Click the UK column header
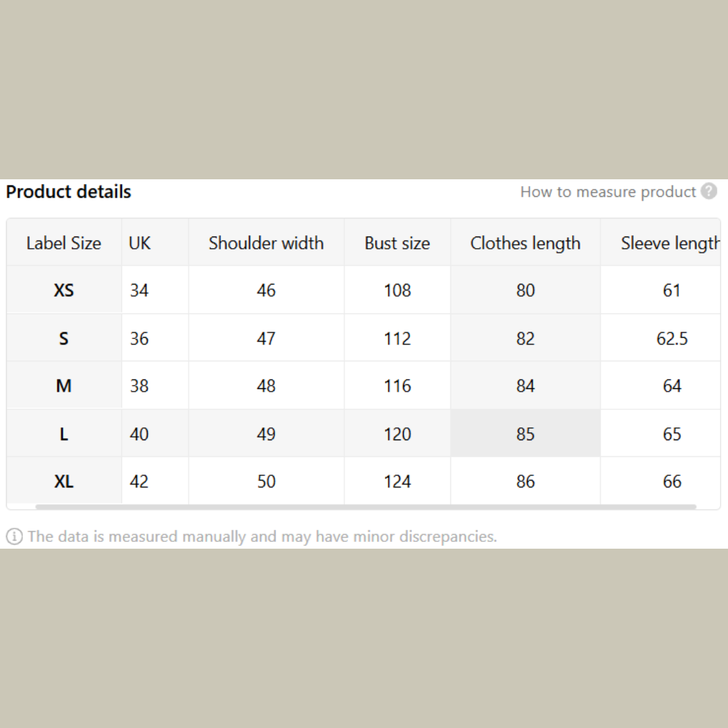The width and height of the screenshot is (728, 728). tap(140, 243)
